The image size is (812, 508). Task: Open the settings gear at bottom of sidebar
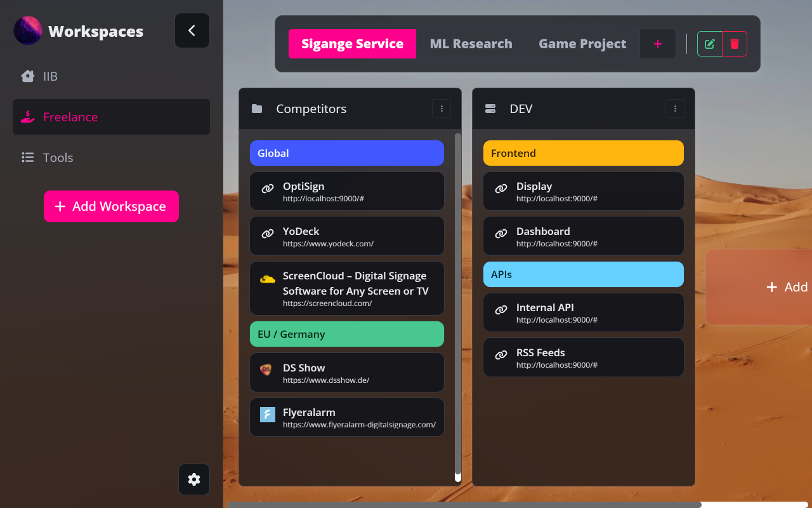pyautogui.click(x=194, y=479)
